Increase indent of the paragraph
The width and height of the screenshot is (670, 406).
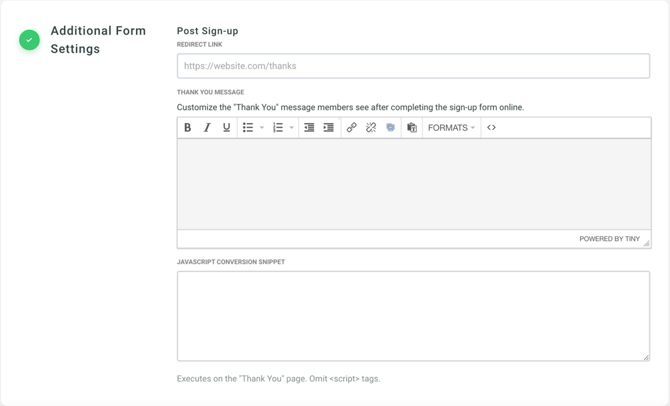pos(328,128)
